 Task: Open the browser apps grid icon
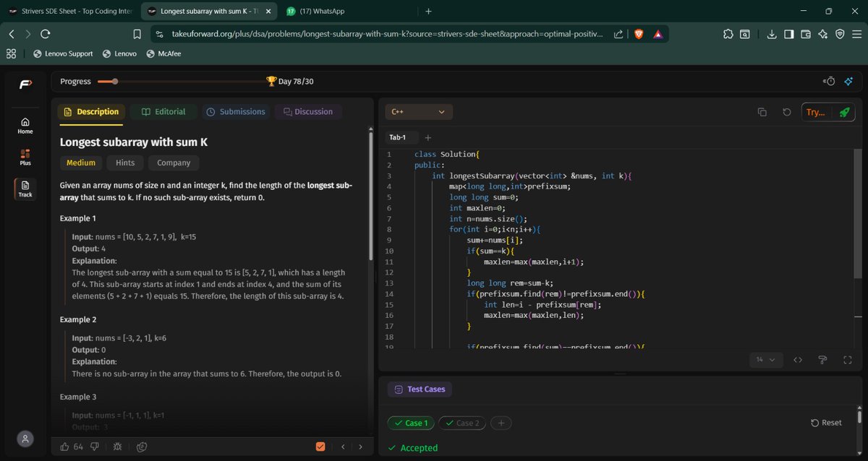click(x=11, y=53)
